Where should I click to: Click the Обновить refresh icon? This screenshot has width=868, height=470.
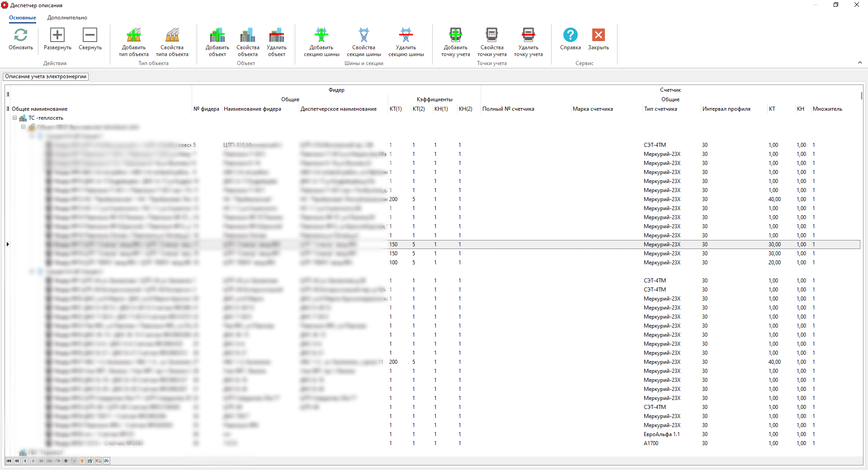(x=21, y=35)
